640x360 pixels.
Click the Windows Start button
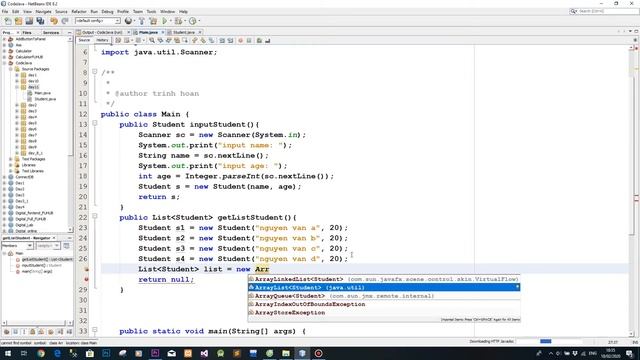[8, 353]
